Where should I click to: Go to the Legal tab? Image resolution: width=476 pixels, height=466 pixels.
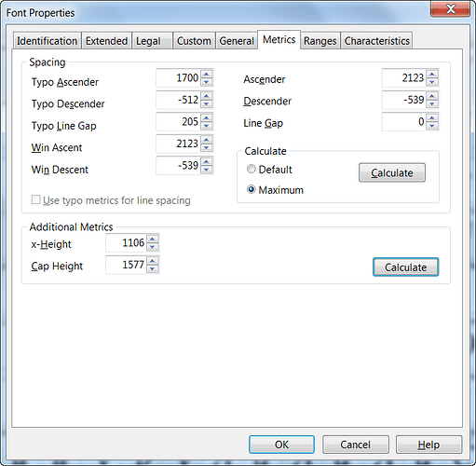coord(152,41)
